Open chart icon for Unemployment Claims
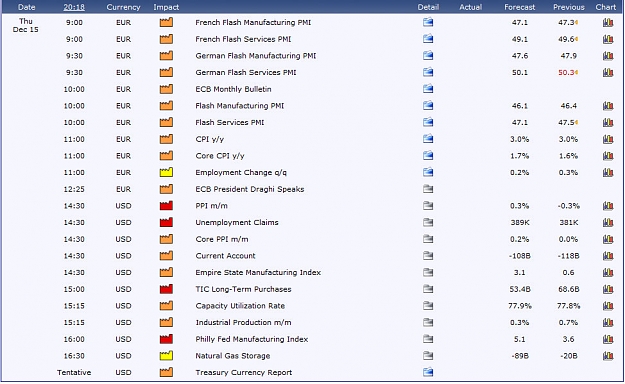Image resolution: width=625 pixels, height=384 pixels. pos(608,223)
